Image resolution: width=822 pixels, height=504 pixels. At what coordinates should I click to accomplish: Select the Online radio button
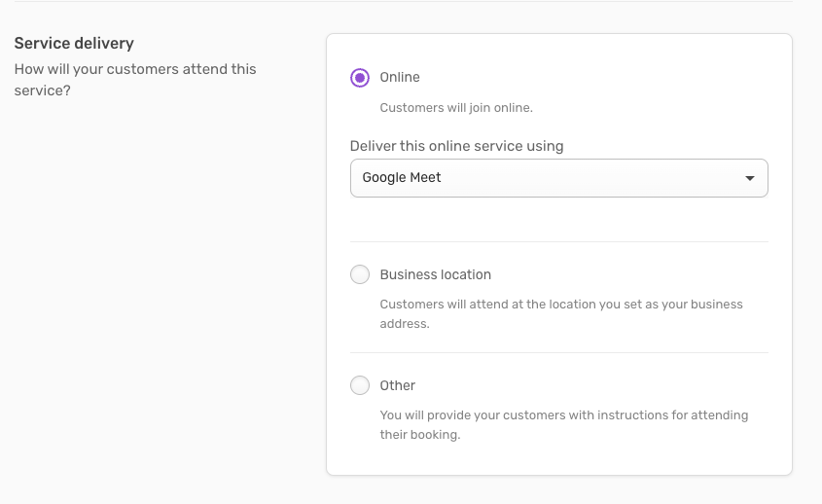click(360, 78)
